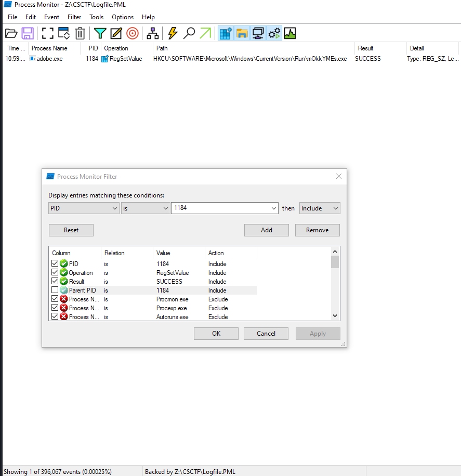Click the Add filter button
The image size is (461, 476).
click(266, 230)
